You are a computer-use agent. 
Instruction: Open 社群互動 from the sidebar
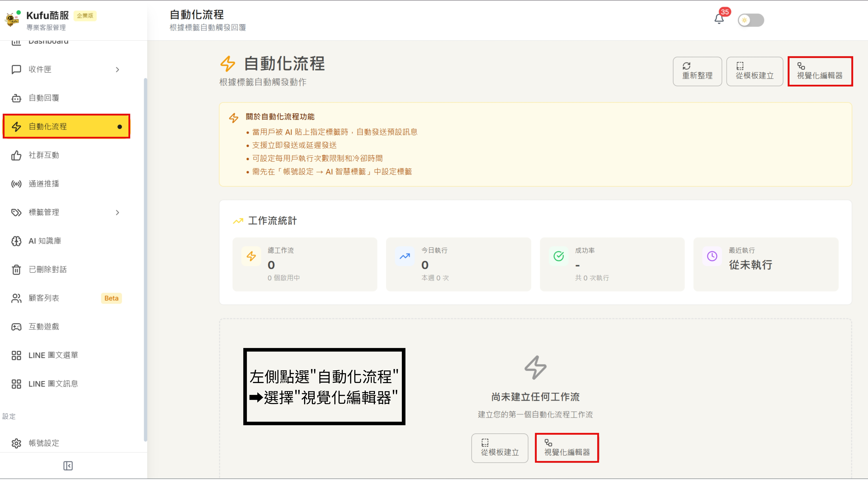click(44, 155)
